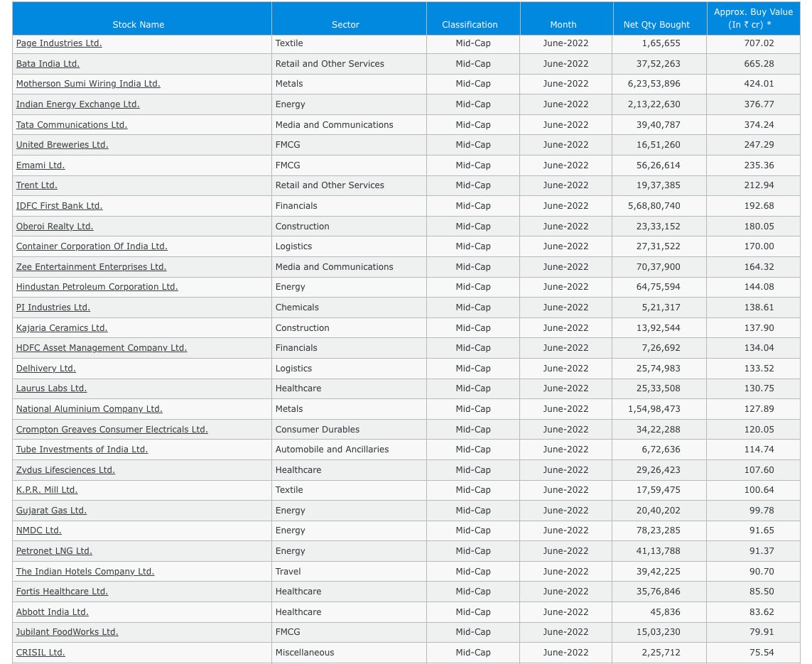The width and height of the screenshot is (812, 664).
Task: Click the Approx. Buy Value header
Action: tap(754, 18)
